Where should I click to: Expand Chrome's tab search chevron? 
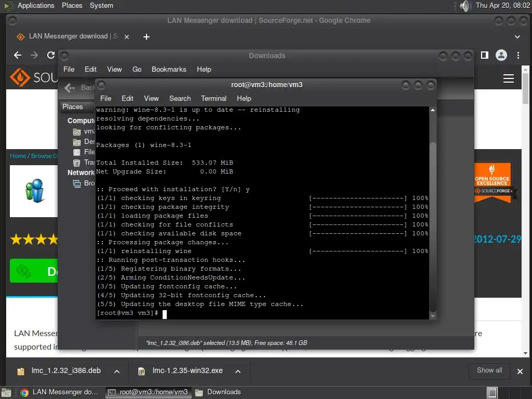(x=517, y=37)
